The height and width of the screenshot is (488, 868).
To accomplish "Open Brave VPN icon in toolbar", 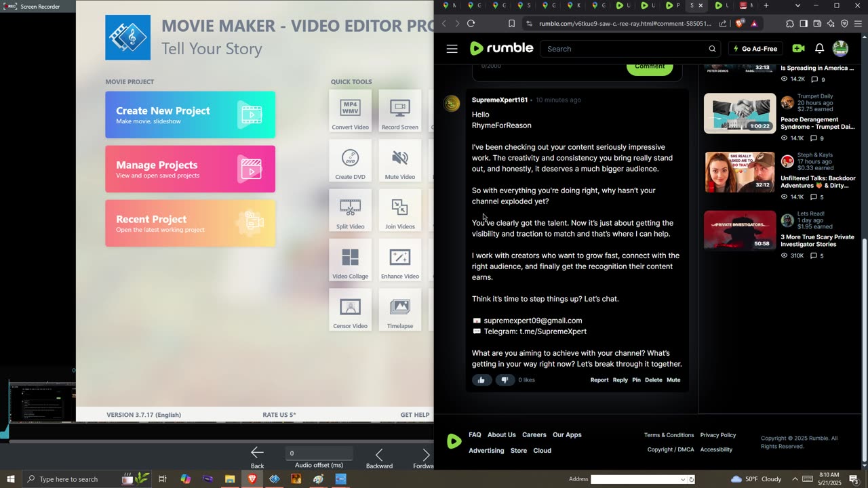I will point(844,24).
